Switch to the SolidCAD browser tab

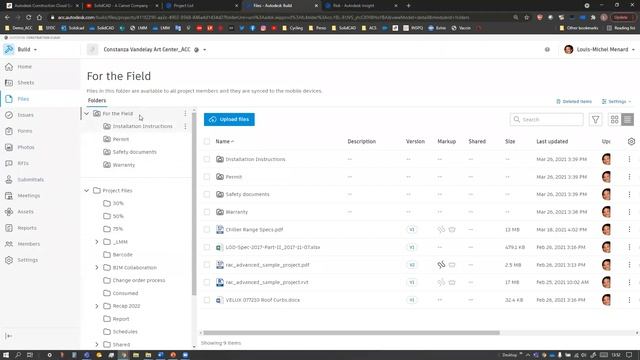(121, 6)
